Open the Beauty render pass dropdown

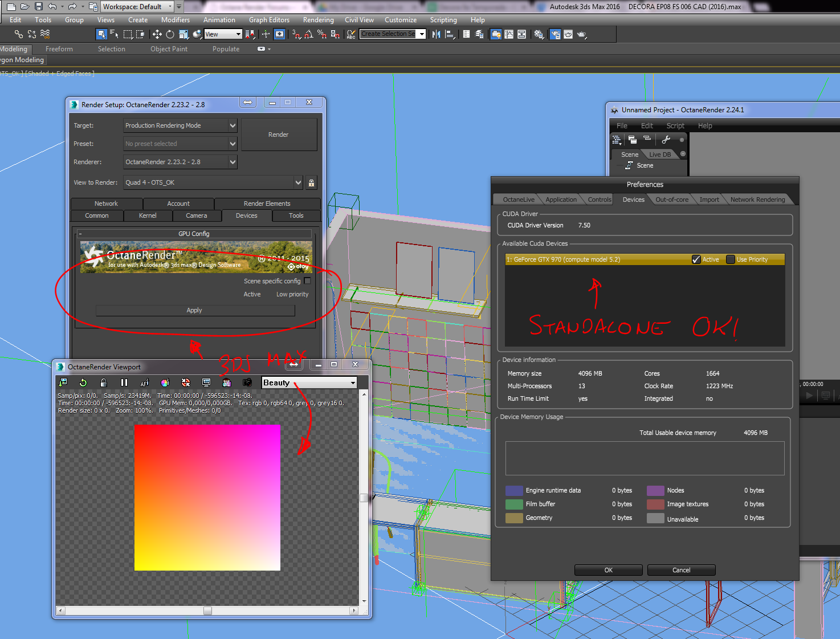point(309,382)
